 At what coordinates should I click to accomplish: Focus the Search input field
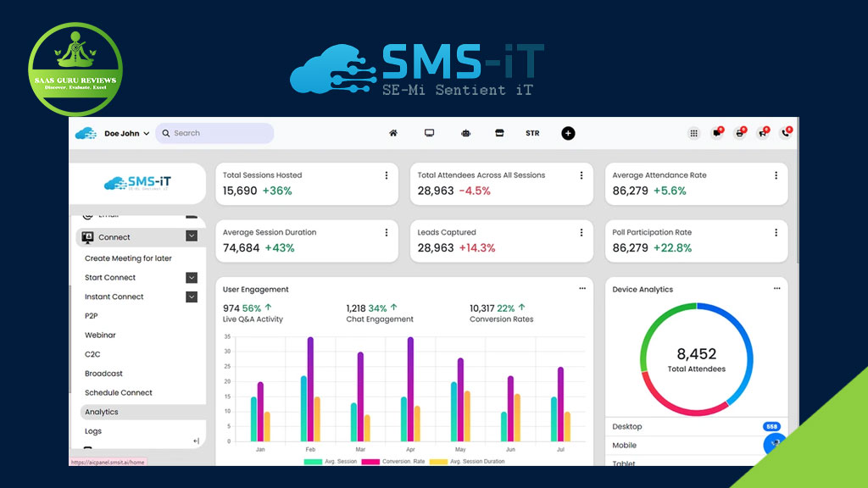(x=214, y=133)
